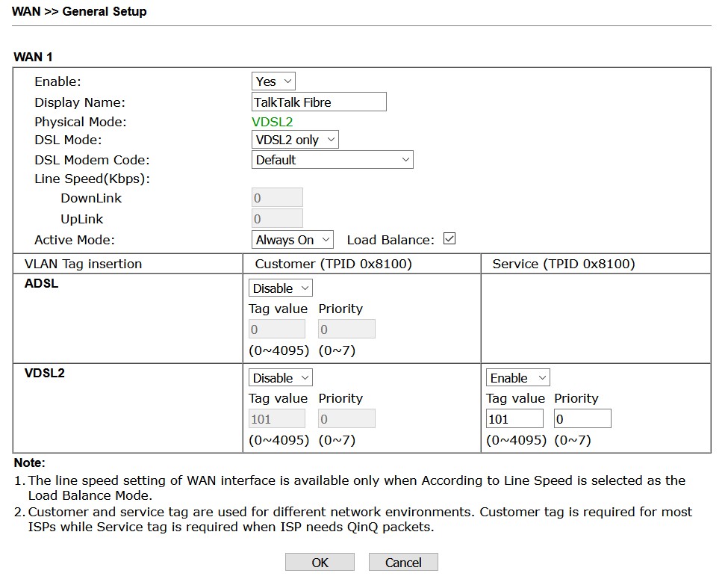This screenshot has height=588, width=728.
Task: Open VDSL2 service tag Enable dropdown
Action: [x=517, y=378]
